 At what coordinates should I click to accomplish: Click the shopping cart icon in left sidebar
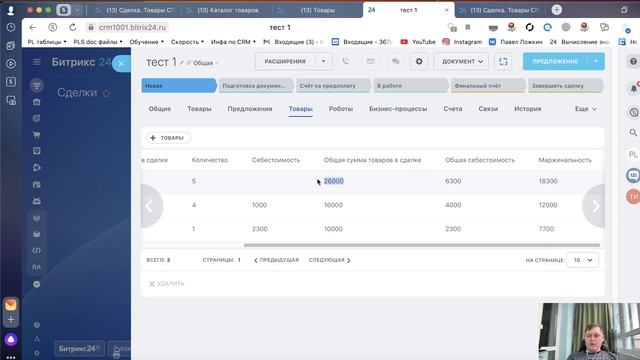click(x=36, y=135)
